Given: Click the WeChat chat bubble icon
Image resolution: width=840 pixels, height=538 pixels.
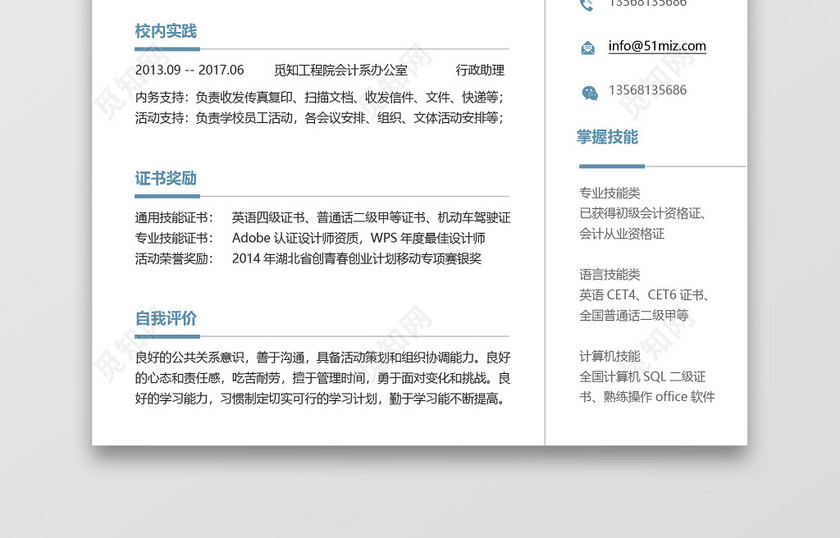Looking at the screenshot, I should [x=590, y=93].
